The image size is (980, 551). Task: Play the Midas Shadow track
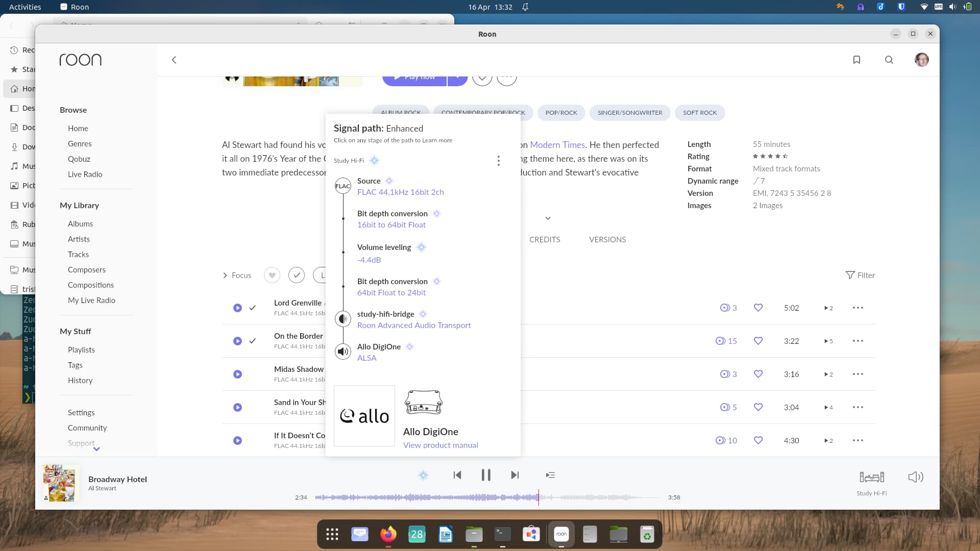tap(237, 374)
